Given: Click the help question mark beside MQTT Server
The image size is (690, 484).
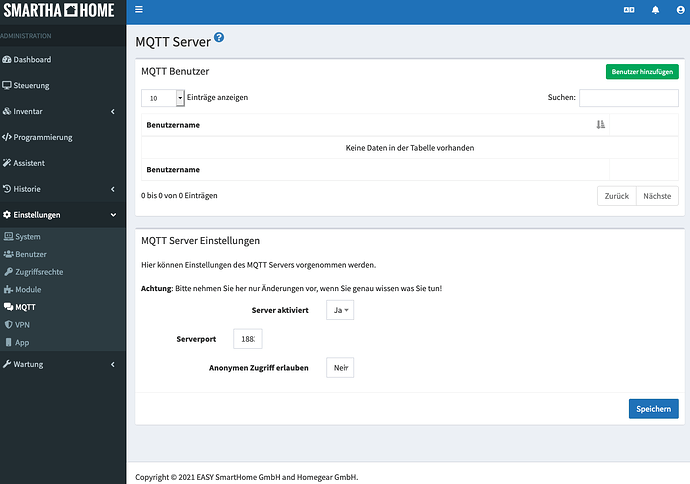Looking at the screenshot, I should coord(219,38).
